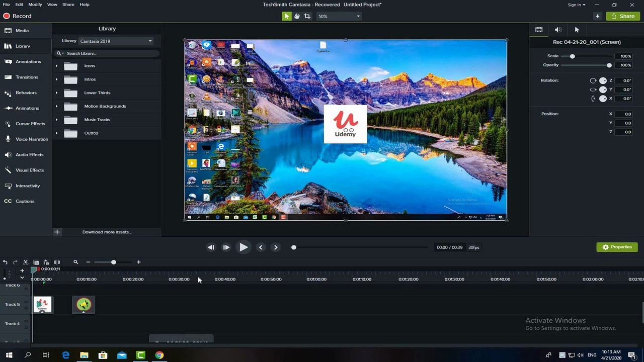Screen dimensions: 644x362
Task: Open the Captions panel
Action: point(26,201)
